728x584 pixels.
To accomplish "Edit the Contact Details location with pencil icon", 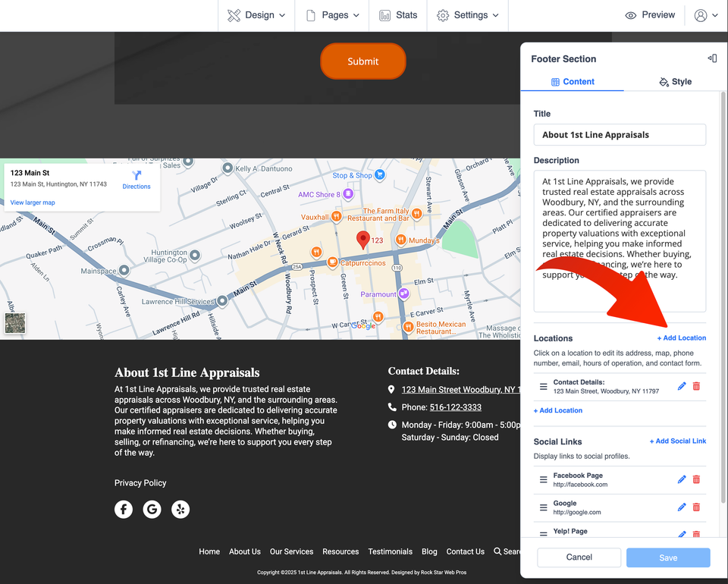I will pos(682,386).
